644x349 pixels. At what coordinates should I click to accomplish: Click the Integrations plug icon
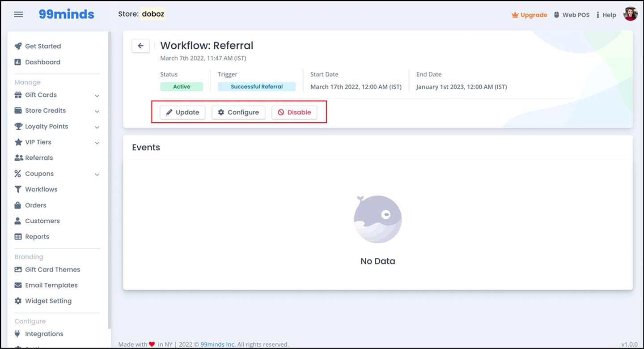(18, 334)
